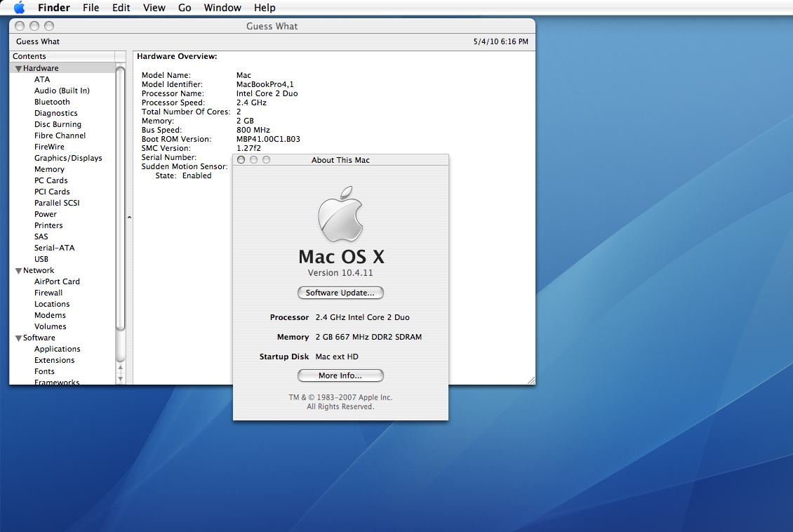Click the Mac ext HD startup disk
Screen dimensions: 793x532
[x=337, y=357]
